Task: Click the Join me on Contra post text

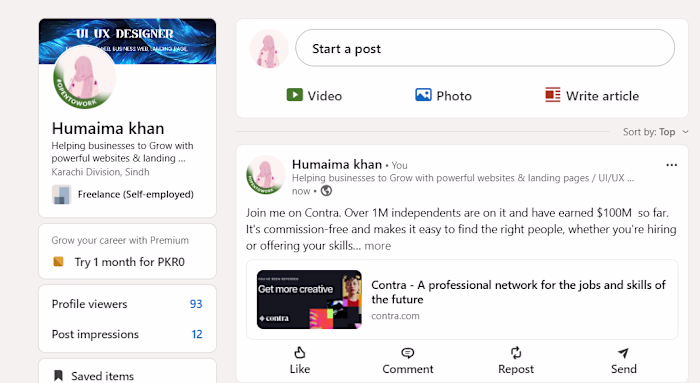Action: 461,229
